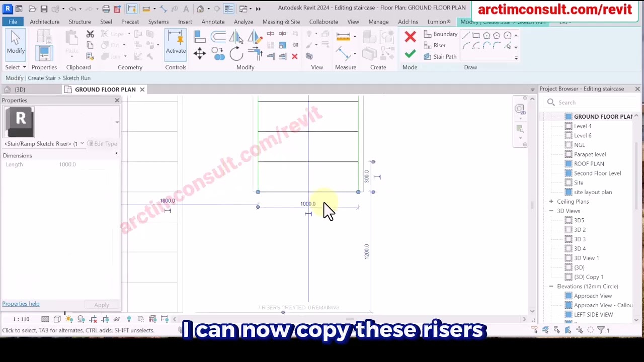Select the Offset tool
This screenshot has width=644, height=362.
tap(218, 37)
